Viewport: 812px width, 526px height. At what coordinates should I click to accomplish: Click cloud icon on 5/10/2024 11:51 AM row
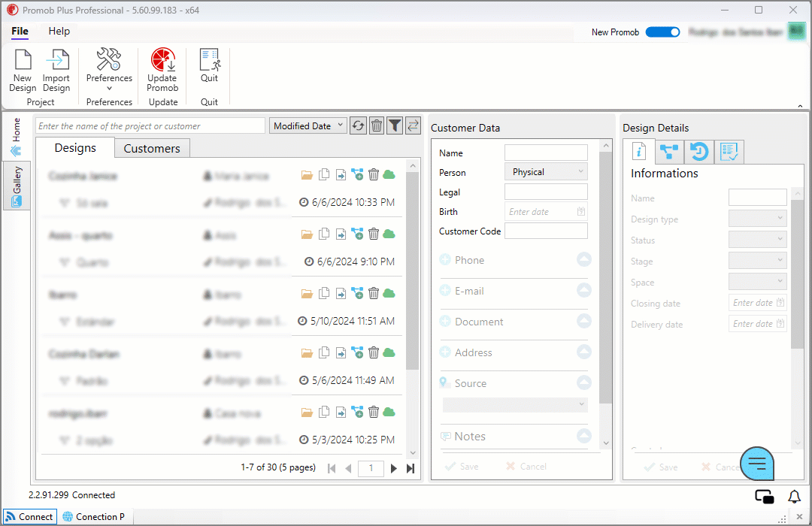pyautogui.click(x=389, y=294)
